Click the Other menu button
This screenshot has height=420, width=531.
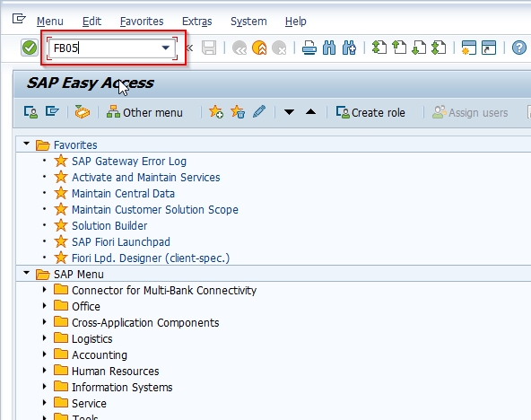pyautogui.click(x=144, y=112)
